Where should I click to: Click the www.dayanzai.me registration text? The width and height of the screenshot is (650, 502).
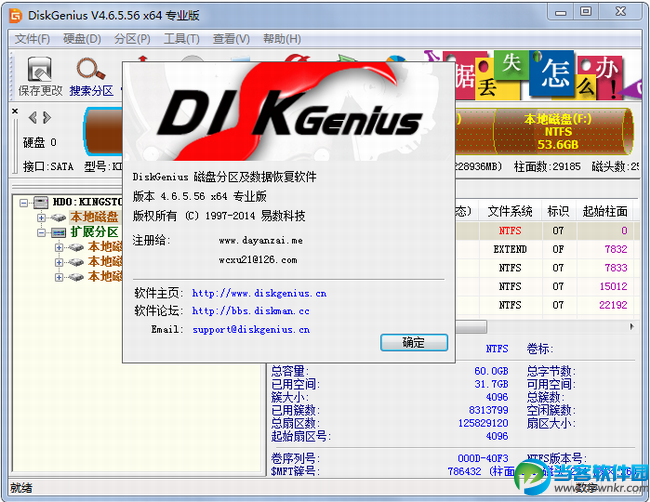[x=261, y=240]
